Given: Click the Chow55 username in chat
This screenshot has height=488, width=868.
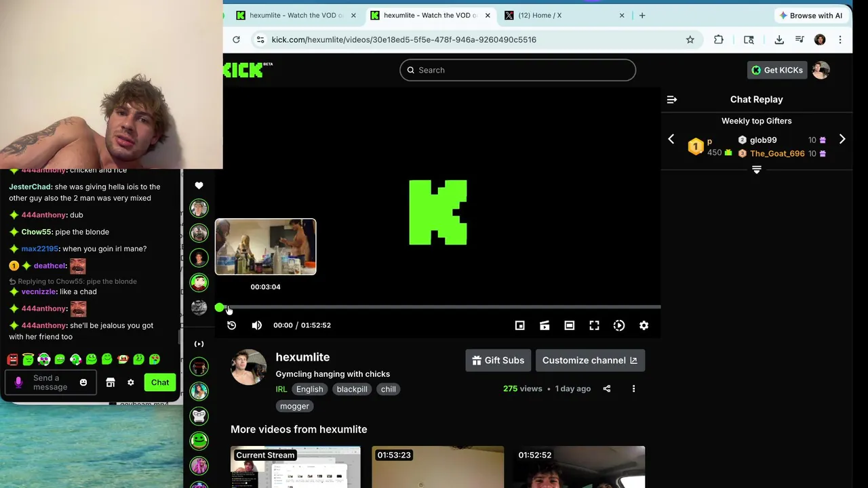Looking at the screenshot, I should click(36, 232).
